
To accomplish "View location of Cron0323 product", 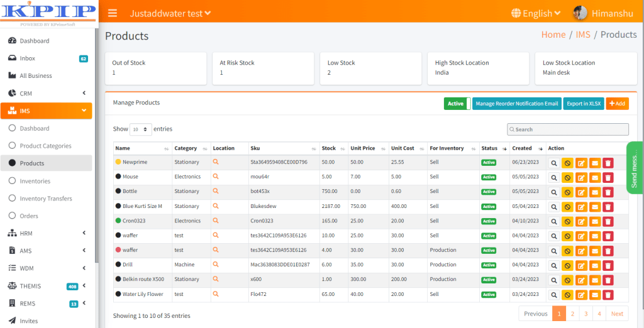I will (216, 221).
